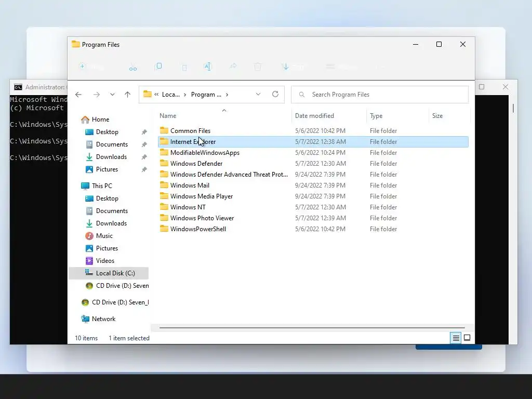The width and height of the screenshot is (532, 399).
Task: Click the Copy icon in toolbar
Action: [x=158, y=66]
